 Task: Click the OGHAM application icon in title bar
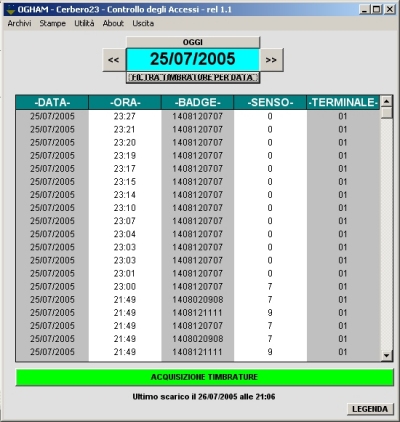pos(11,10)
